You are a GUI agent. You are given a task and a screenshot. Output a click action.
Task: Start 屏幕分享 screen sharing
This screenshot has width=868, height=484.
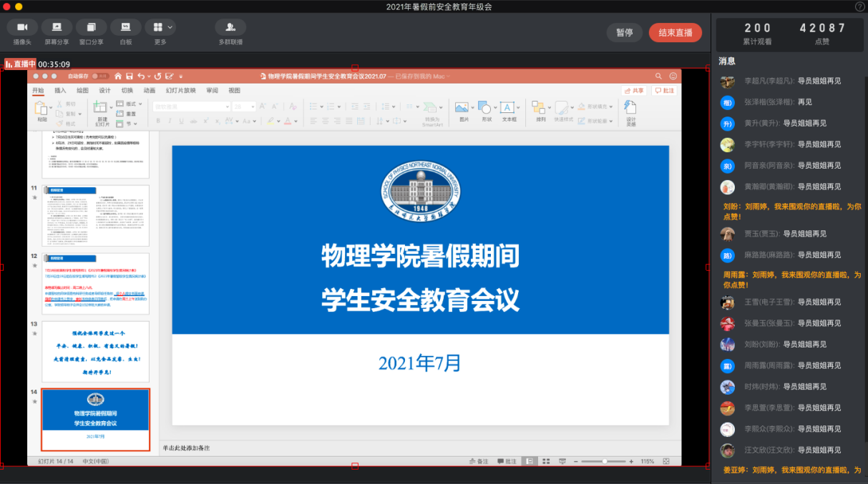57,27
